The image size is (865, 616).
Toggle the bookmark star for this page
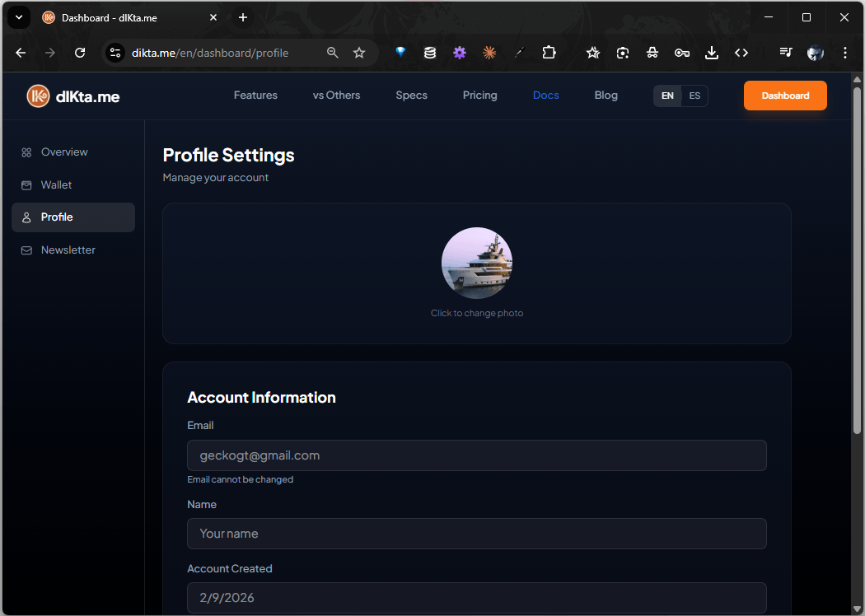359,52
